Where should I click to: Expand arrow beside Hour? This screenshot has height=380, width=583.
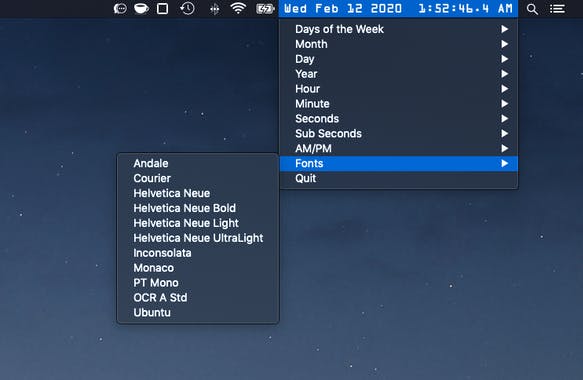tap(505, 88)
